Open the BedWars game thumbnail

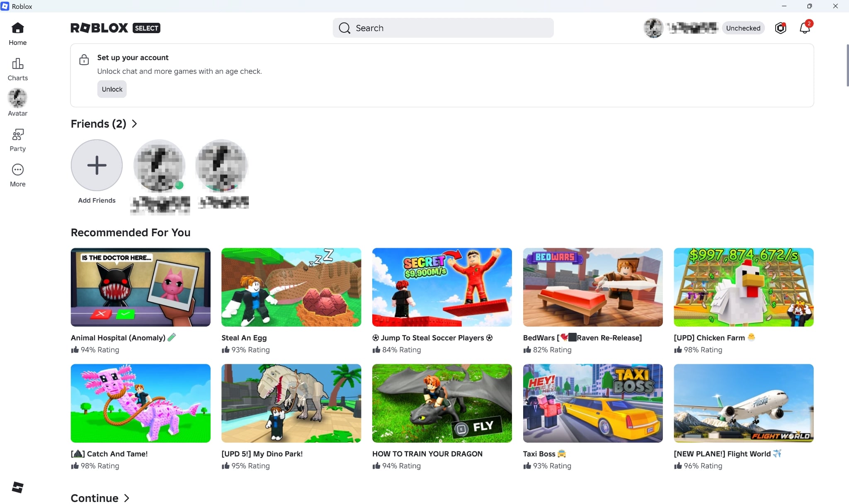click(x=593, y=287)
